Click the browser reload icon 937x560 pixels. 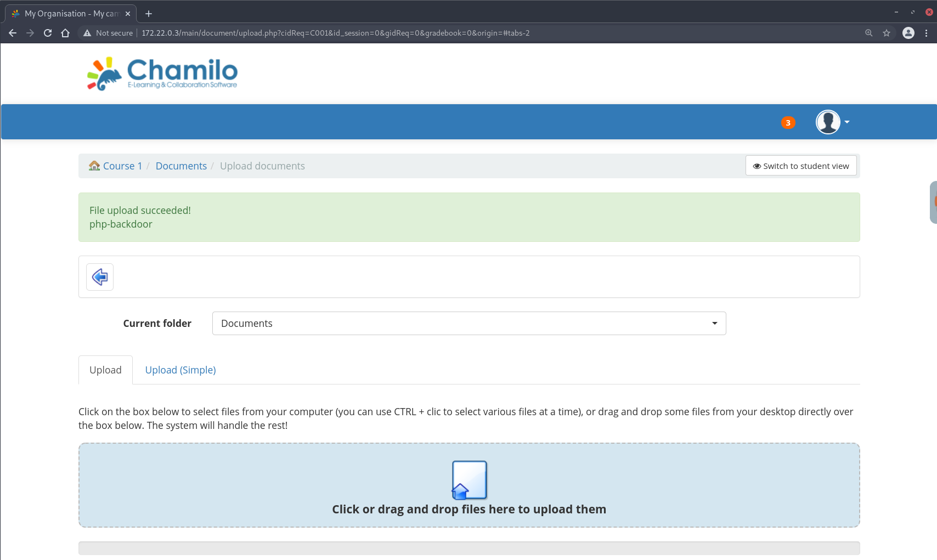coord(48,33)
